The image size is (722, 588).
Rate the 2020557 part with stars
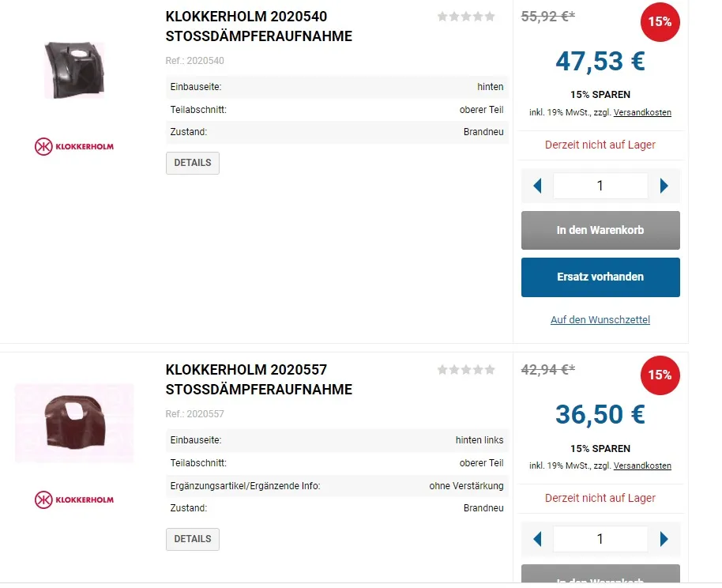(466, 370)
